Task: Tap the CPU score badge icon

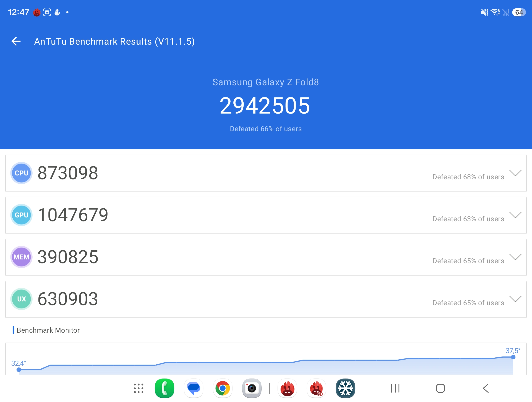Action: pos(21,173)
